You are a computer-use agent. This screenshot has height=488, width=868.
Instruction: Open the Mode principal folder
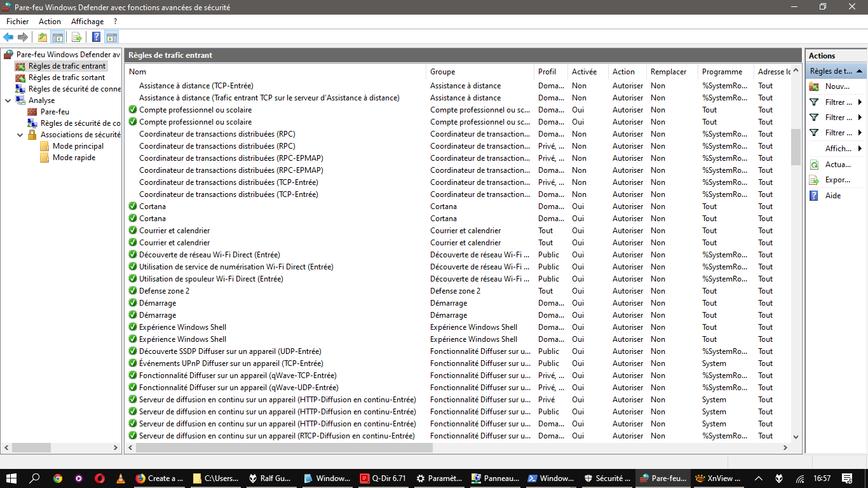coord(78,146)
